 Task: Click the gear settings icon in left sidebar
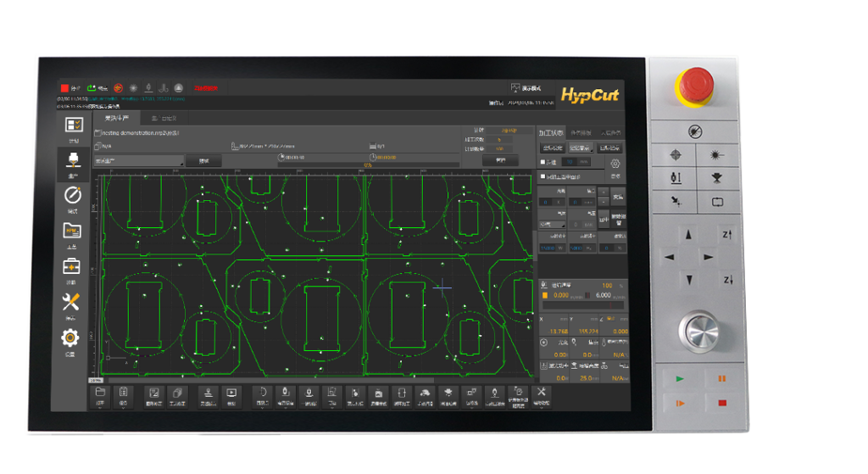pos(71,338)
